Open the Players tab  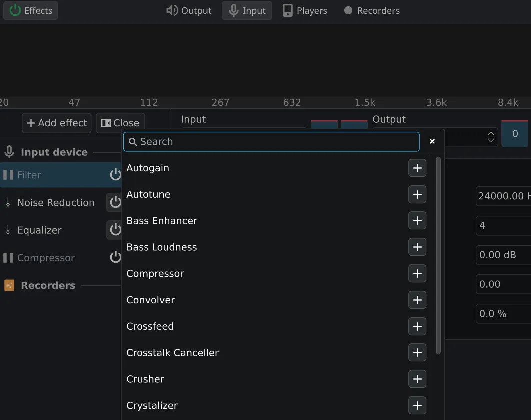point(305,10)
